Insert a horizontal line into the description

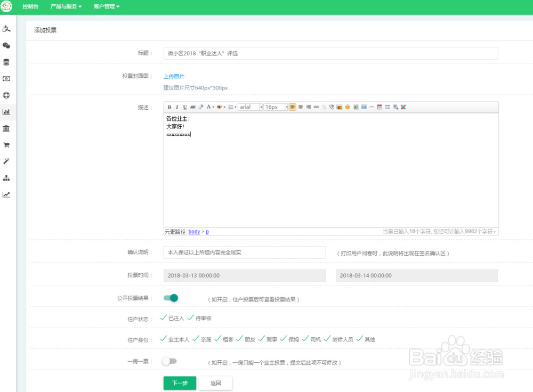[371, 107]
